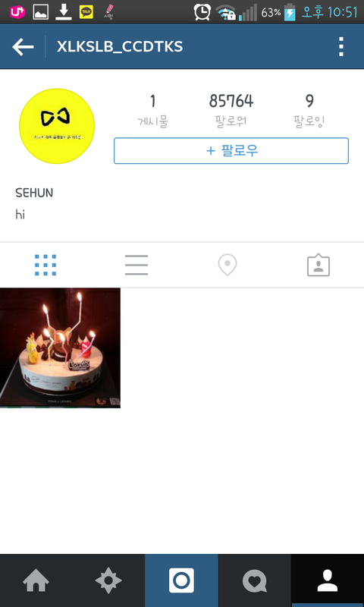Screen dimensions: 364x607
Task: Open the Explore compass icon
Action: click(108, 580)
